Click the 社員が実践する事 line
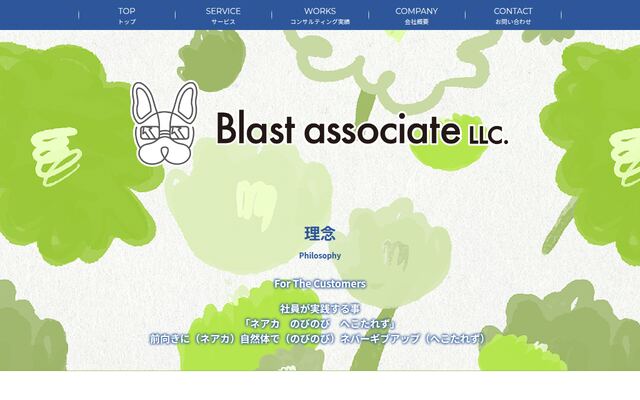This screenshot has height=400, width=640. click(320, 309)
